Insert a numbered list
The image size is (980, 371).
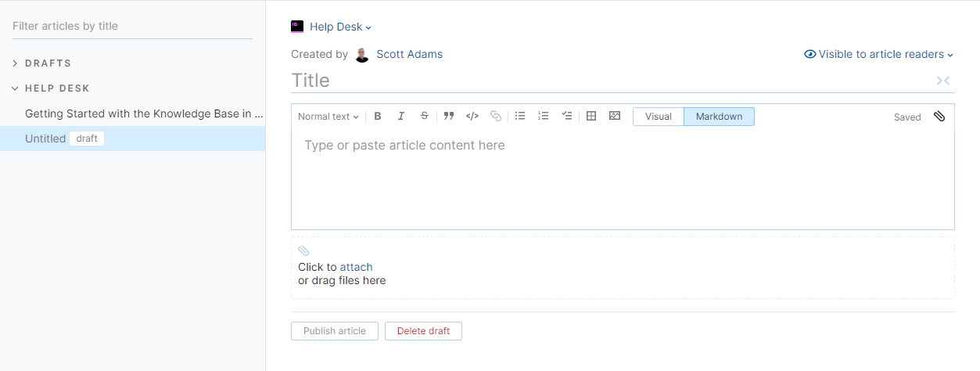544,117
